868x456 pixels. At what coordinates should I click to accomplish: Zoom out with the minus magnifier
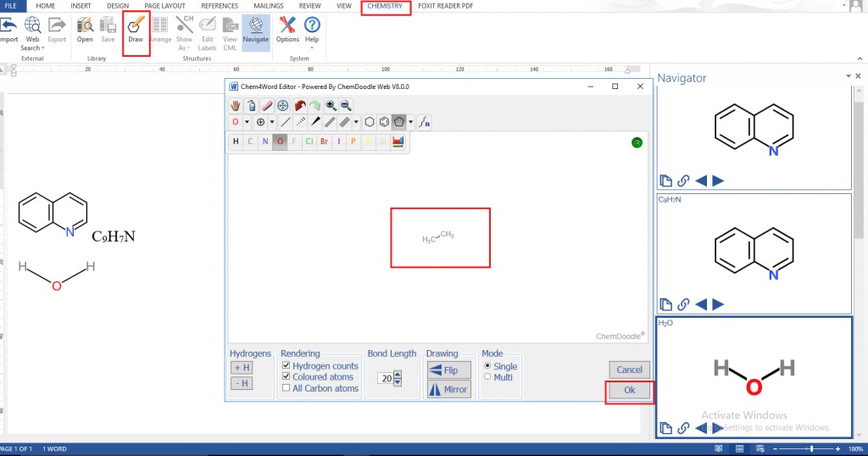pyautogui.click(x=346, y=105)
